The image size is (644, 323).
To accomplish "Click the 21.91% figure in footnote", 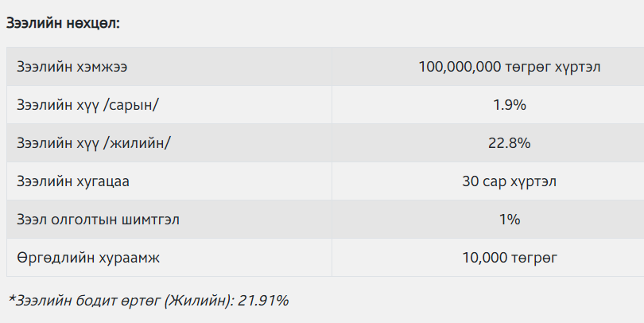I will coord(263,301).
